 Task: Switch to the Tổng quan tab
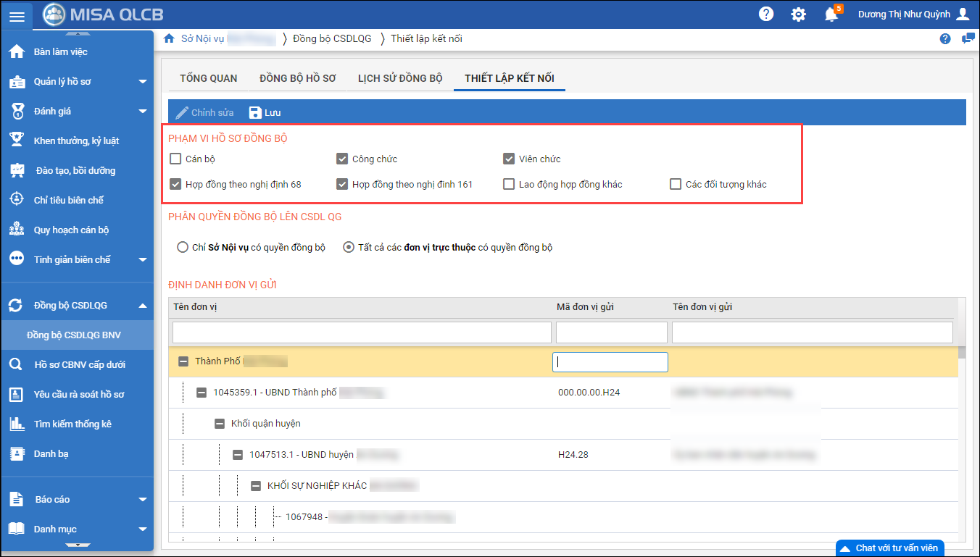208,78
